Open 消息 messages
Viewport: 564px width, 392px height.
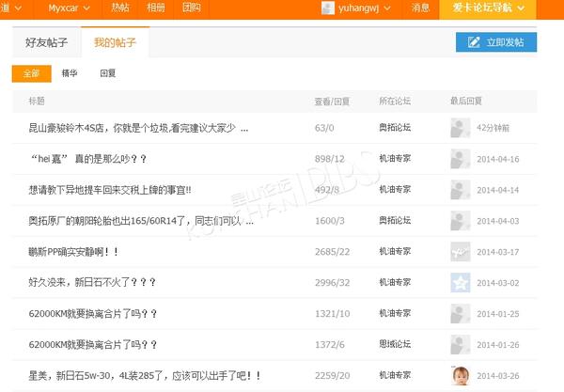pyautogui.click(x=420, y=8)
